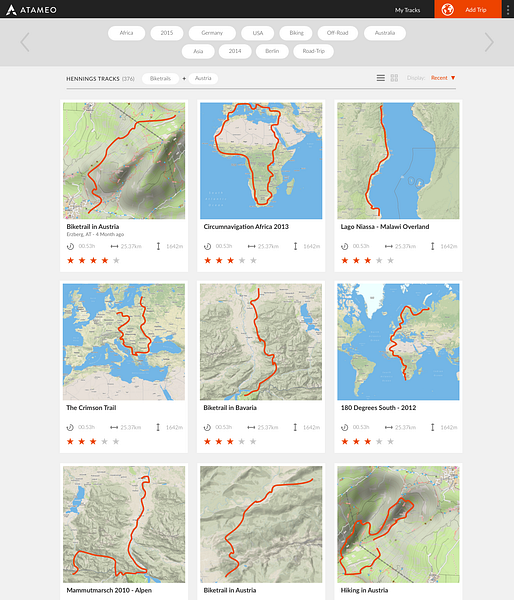The image size is (514, 600).
Task: Select the Australia tag
Action: 385,33
